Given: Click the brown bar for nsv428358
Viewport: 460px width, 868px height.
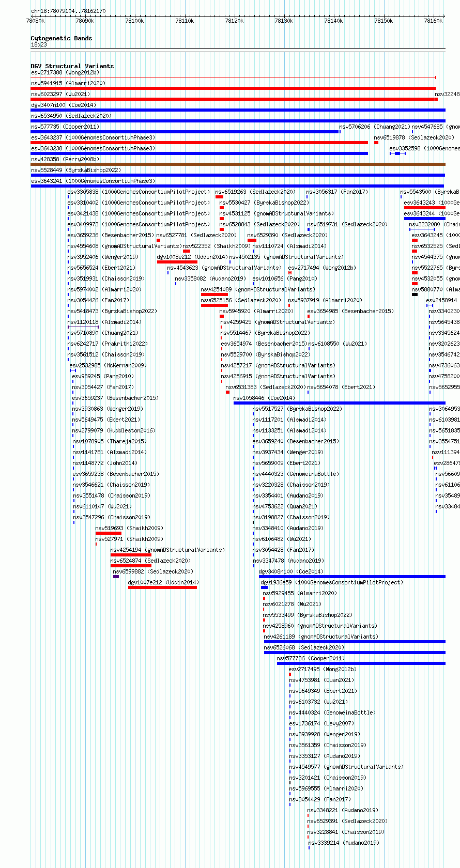Looking at the screenshot, I should pyautogui.click(x=238, y=164).
